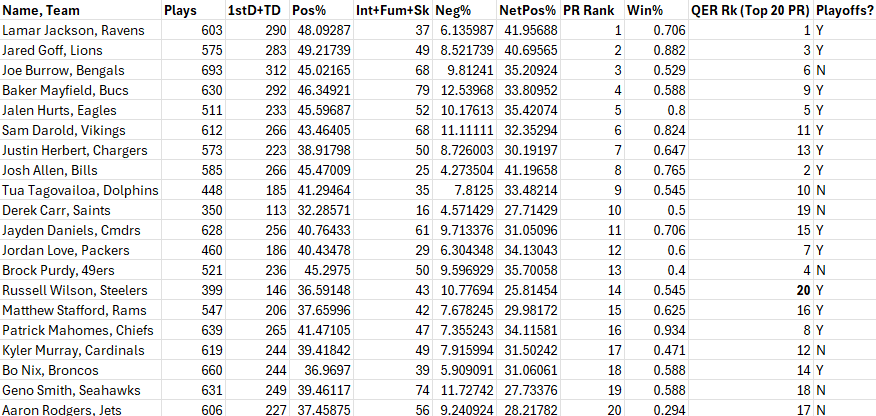This screenshot has width=876, height=416.
Task: Select NetPos% value 41.95688
Action: point(529,30)
